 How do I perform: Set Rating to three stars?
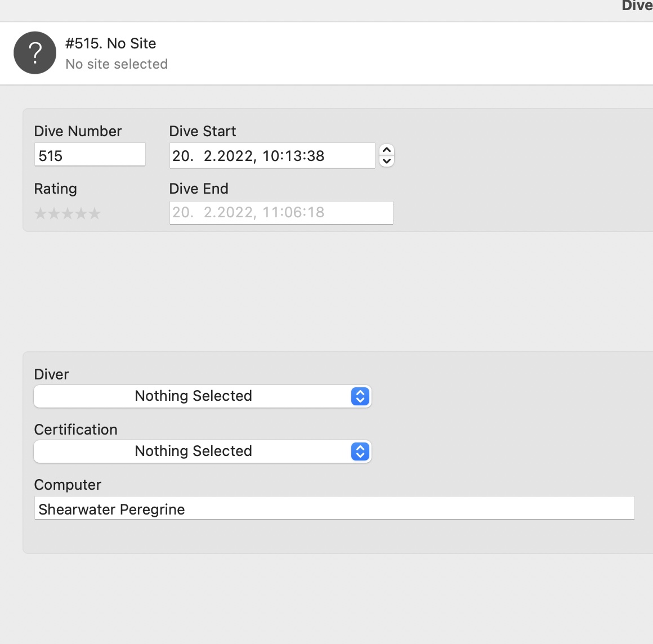pyautogui.click(x=68, y=214)
